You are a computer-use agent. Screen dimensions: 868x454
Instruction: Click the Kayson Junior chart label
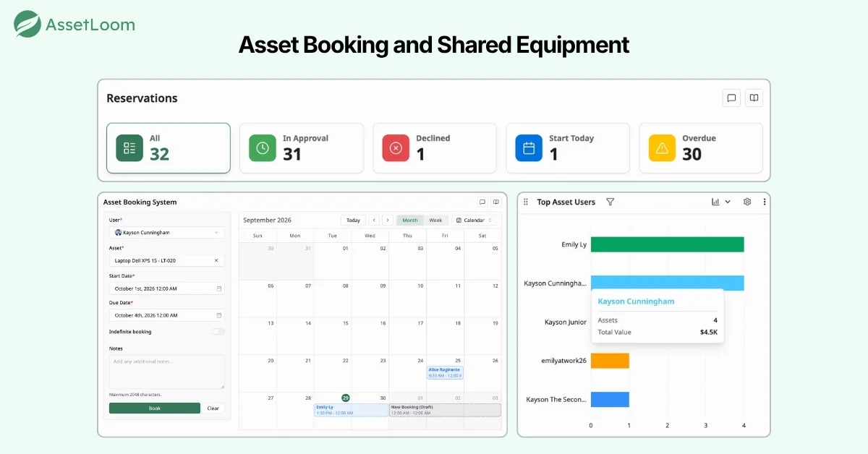[x=565, y=322]
